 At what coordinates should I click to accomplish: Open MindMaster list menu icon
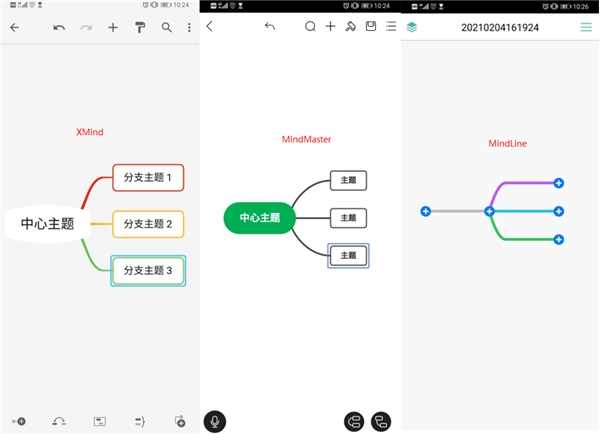click(391, 26)
